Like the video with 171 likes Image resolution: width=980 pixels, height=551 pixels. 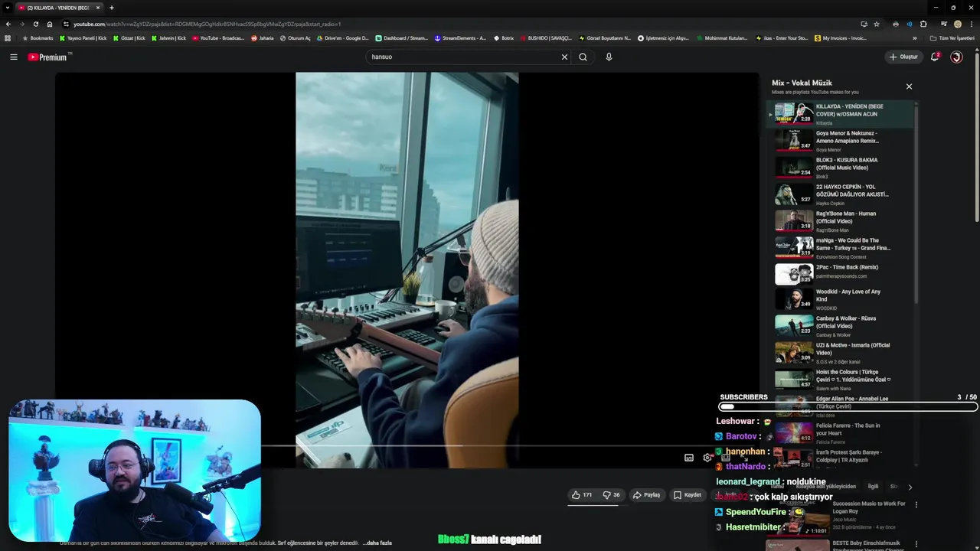(x=582, y=495)
